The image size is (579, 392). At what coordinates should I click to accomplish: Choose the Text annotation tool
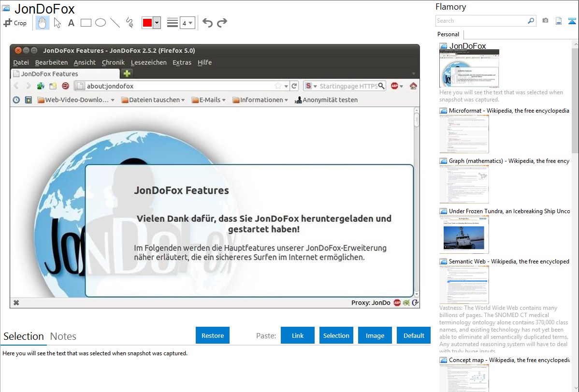[x=71, y=23]
